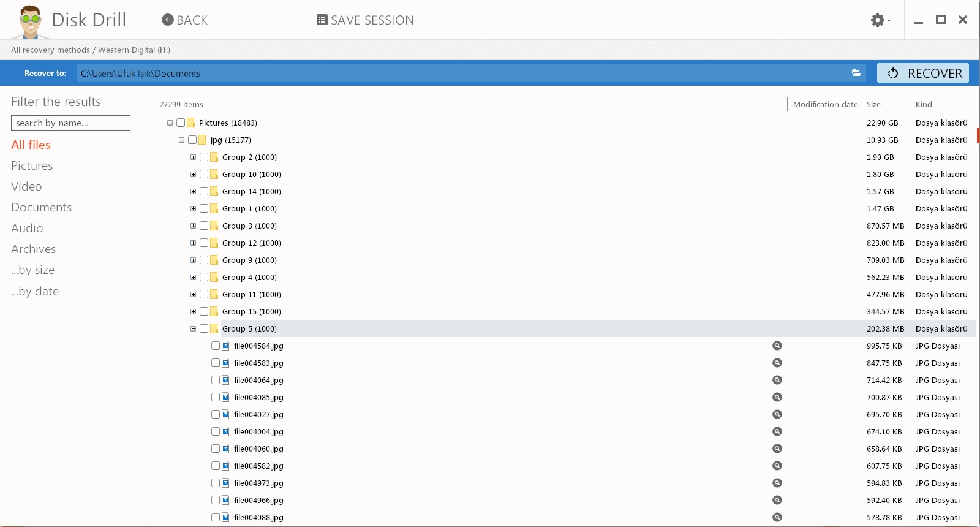Expand the Group 12 folder node

(193, 243)
